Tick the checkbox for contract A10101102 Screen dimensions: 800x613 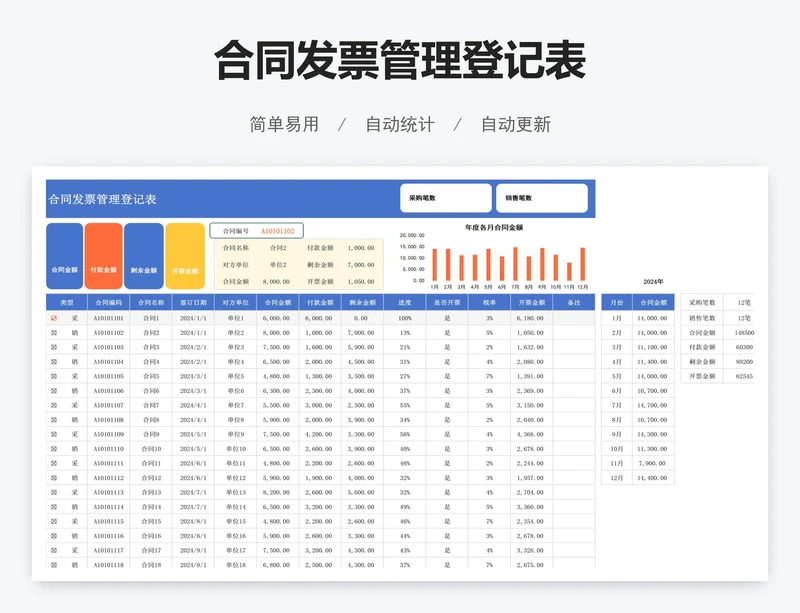coord(54,333)
